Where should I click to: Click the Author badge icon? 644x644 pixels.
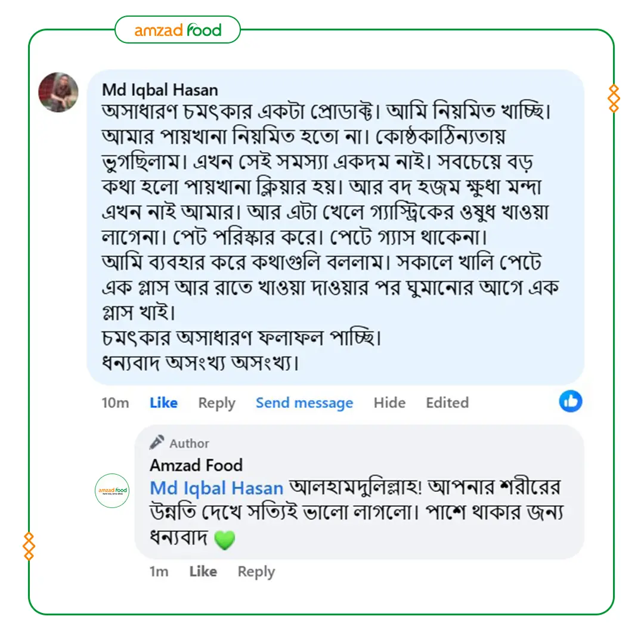157,442
